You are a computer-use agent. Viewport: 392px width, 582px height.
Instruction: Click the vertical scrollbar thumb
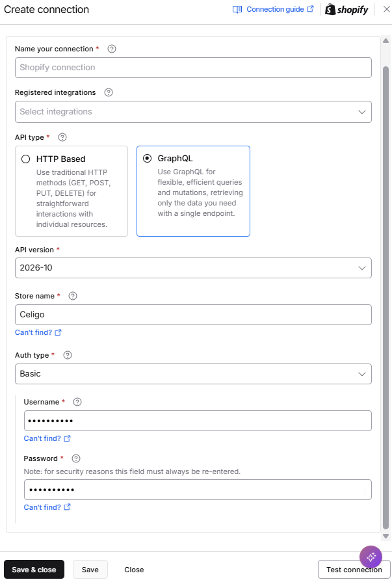point(385,297)
